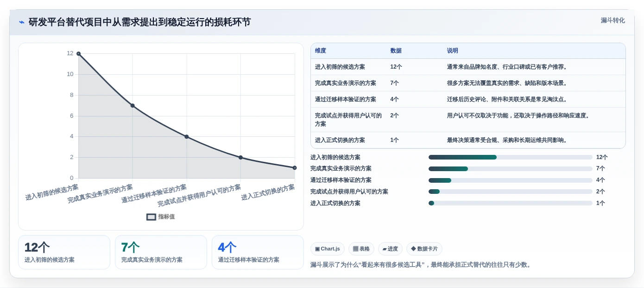This screenshot has width=644, height=288.
Task: Click the chart data point at value 2
Action: 240,157
